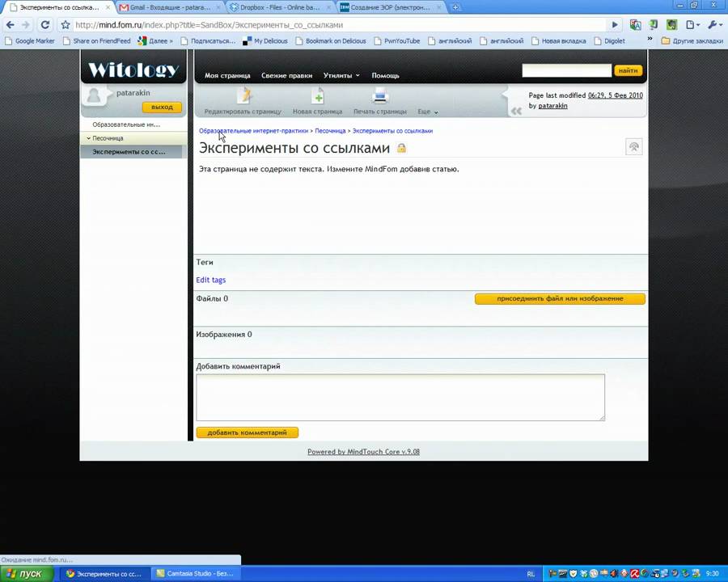Open Digolet bookmark
The image size is (728, 582).
(x=610, y=41)
